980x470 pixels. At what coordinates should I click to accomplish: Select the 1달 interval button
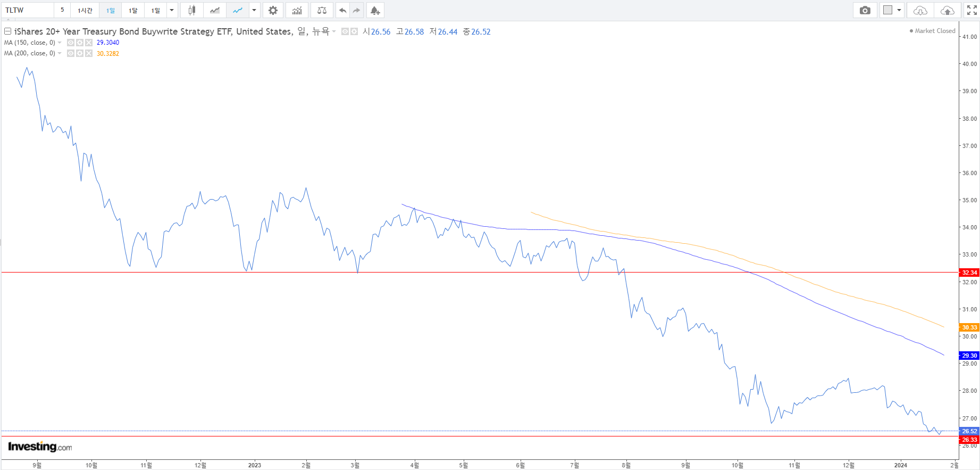(133, 10)
